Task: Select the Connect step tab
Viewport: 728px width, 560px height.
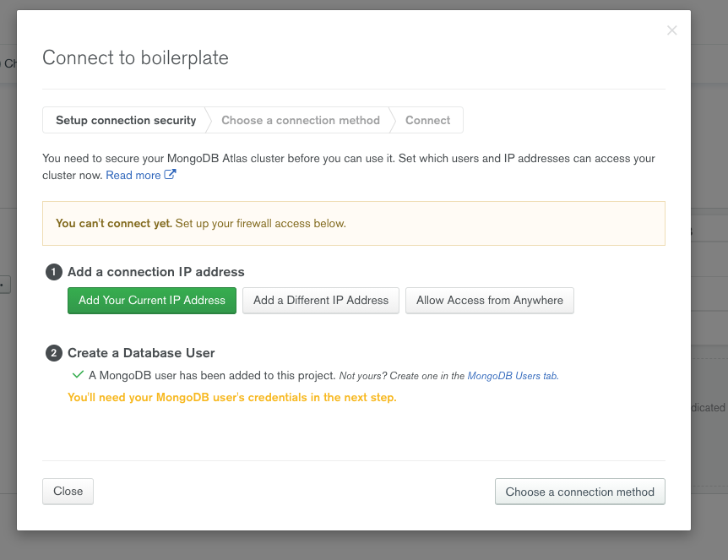Action: pos(427,120)
